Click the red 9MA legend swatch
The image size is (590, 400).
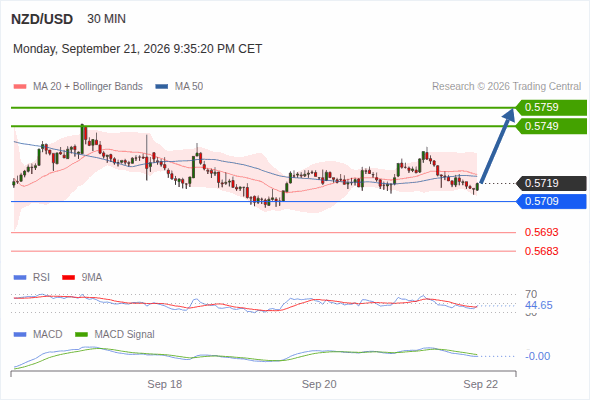coord(68,278)
